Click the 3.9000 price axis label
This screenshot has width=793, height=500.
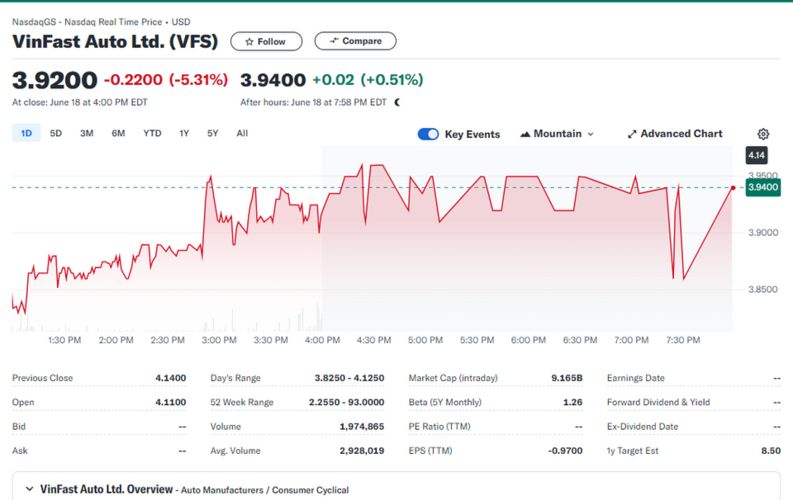763,233
